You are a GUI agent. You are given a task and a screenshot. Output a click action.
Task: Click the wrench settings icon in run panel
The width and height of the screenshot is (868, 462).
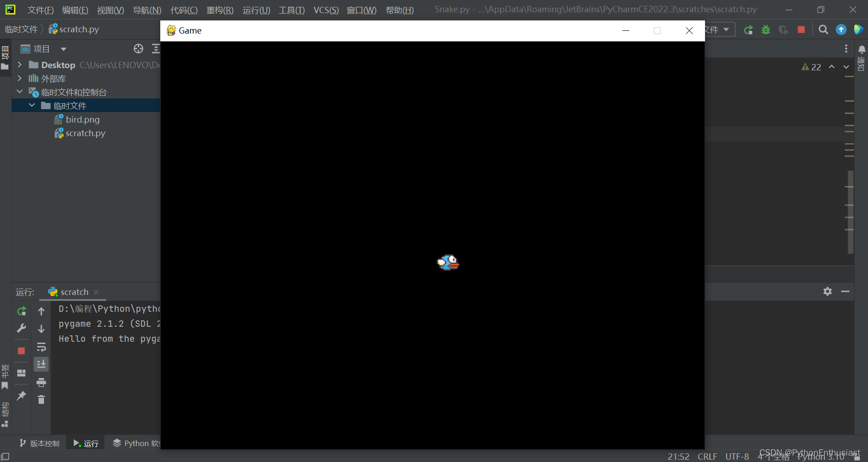21,328
